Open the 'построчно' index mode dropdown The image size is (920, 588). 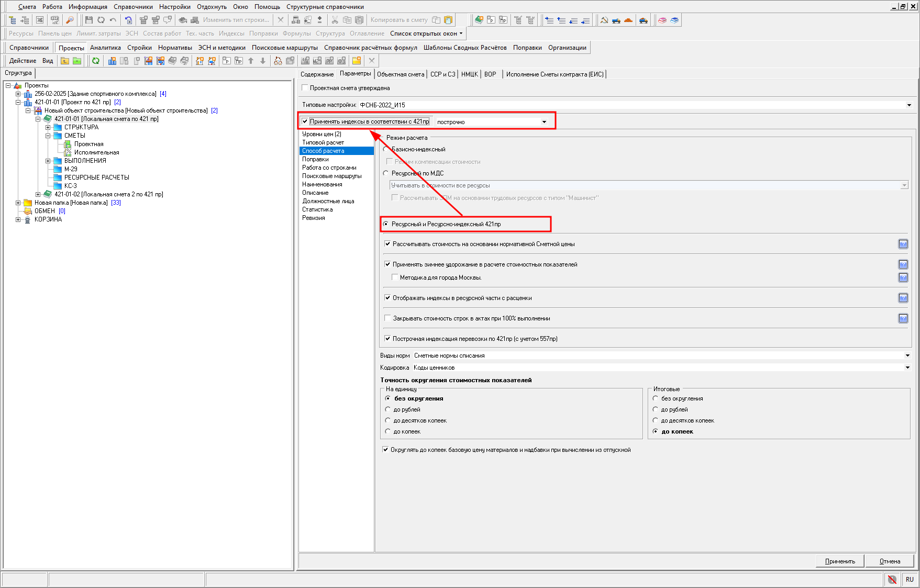pyautogui.click(x=544, y=122)
